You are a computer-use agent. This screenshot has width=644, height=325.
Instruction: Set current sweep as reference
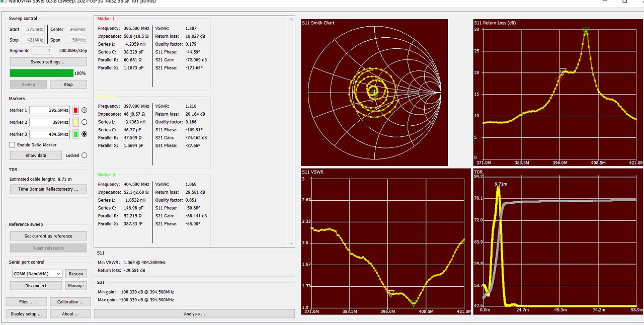tap(48, 236)
